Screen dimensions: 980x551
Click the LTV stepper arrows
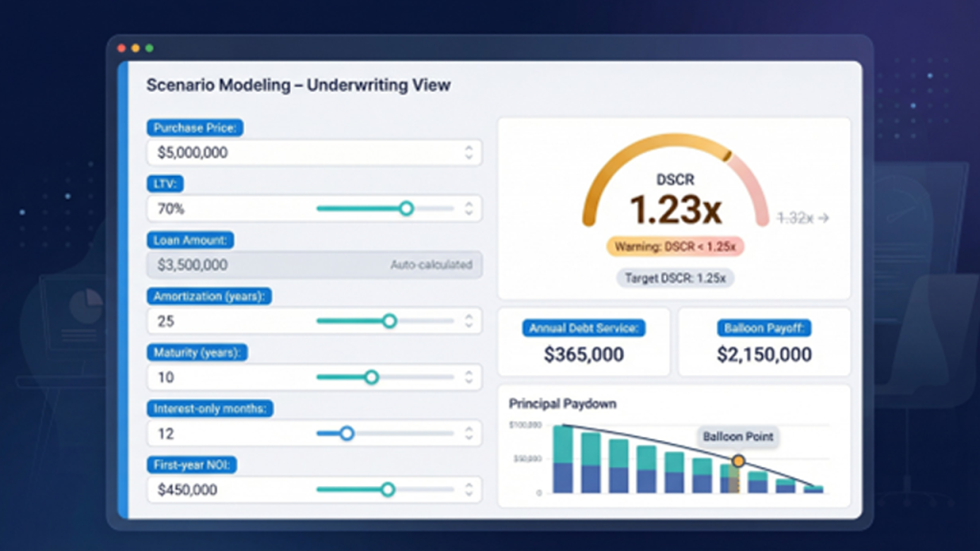coord(468,209)
